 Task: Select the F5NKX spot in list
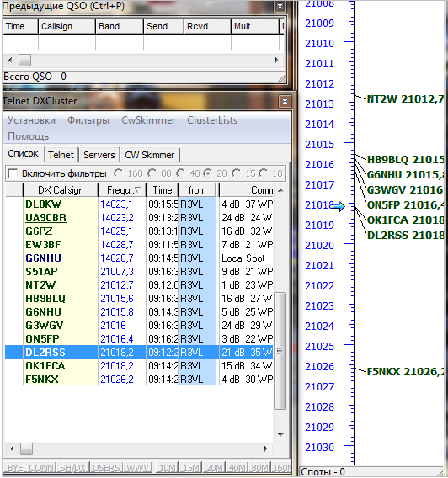(139, 379)
